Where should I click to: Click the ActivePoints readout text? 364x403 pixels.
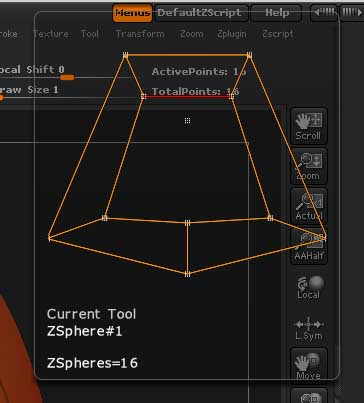[x=199, y=72]
